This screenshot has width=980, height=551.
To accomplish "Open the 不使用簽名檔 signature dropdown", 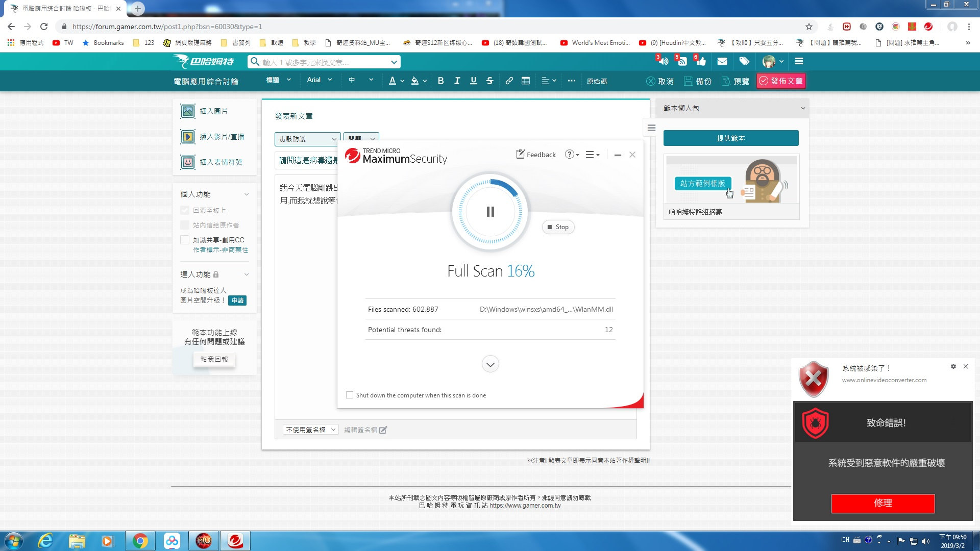I will [x=311, y=430].
